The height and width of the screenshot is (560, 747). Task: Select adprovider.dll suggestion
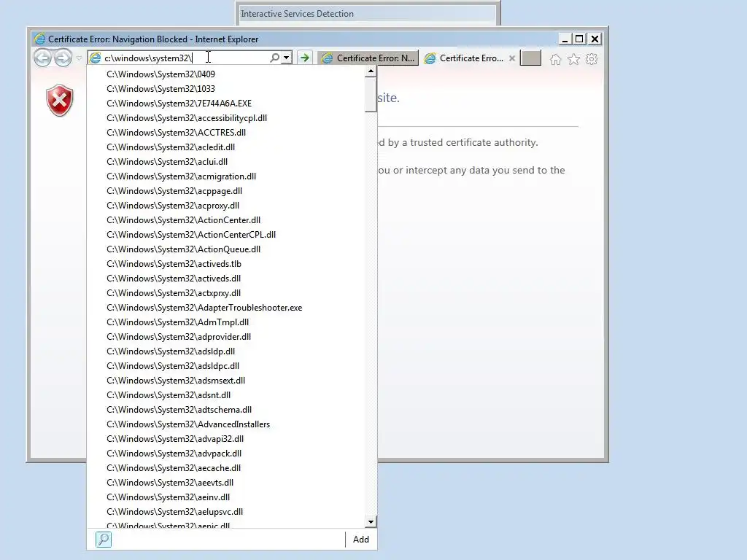225,337
